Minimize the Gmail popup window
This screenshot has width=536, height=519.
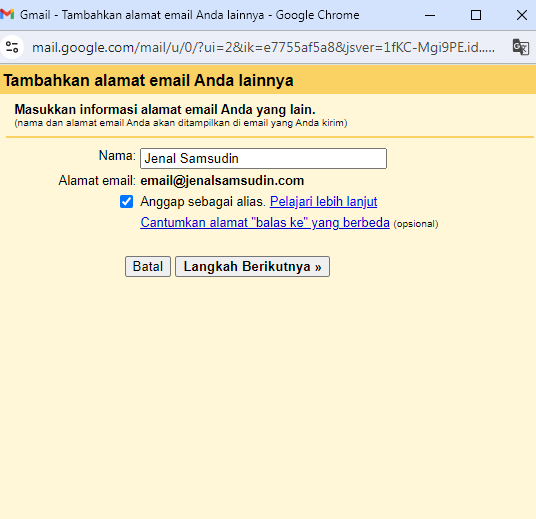pos(430,15)
